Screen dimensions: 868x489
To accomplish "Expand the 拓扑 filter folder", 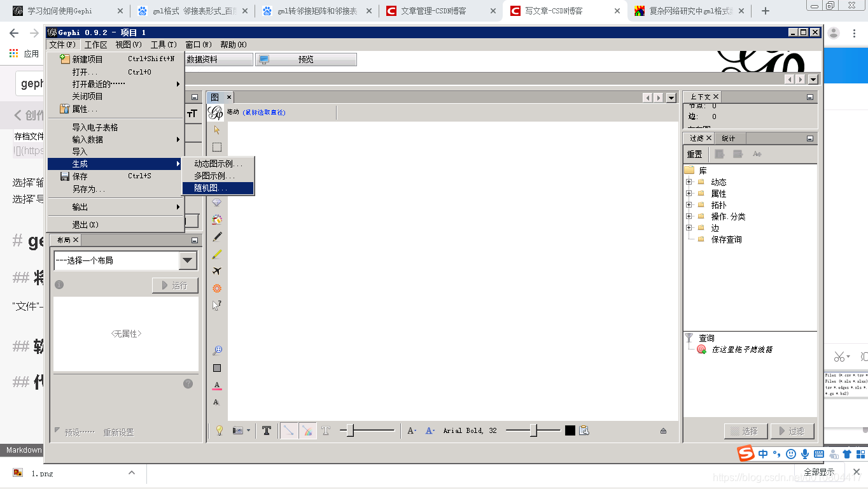I will (x=689, y=205).
